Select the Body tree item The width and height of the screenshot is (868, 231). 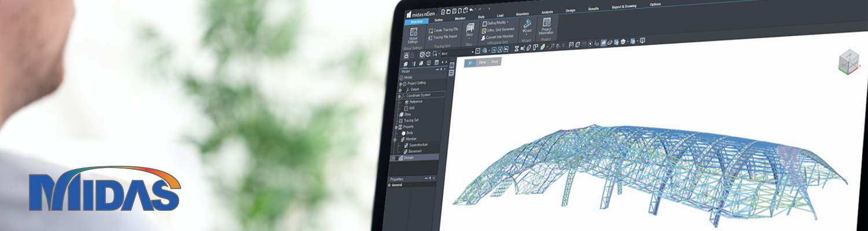coord(410,133)
